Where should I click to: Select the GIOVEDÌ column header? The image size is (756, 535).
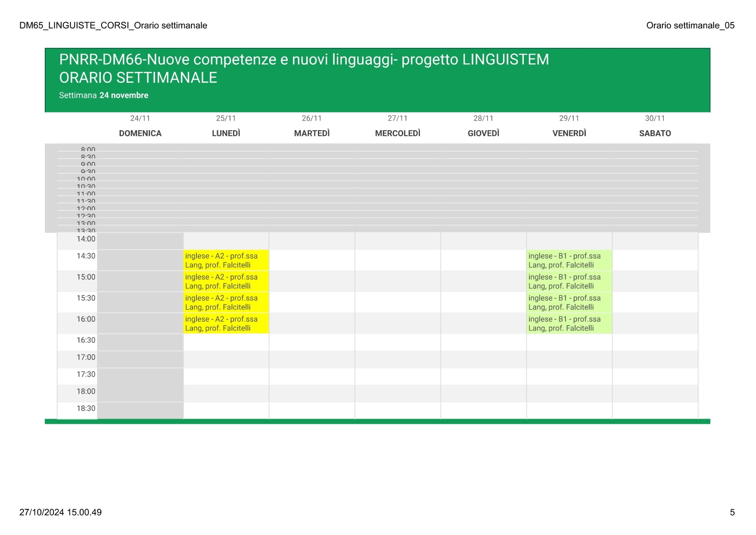click(x=483, y=133)
